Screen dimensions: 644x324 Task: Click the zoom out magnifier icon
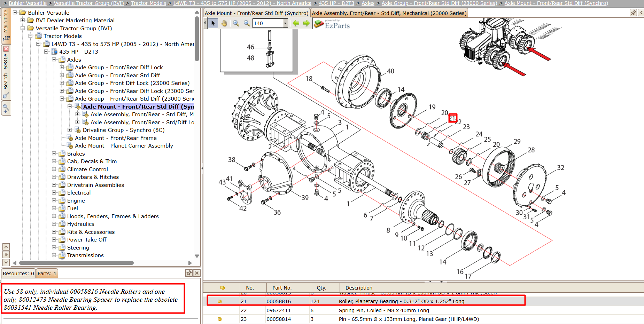click(247, 23)
